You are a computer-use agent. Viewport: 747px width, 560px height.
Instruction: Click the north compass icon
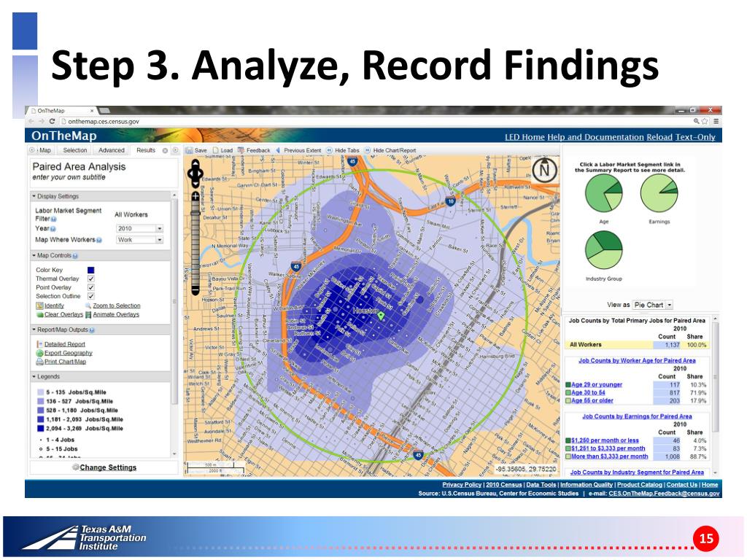[x=544, y=169]
